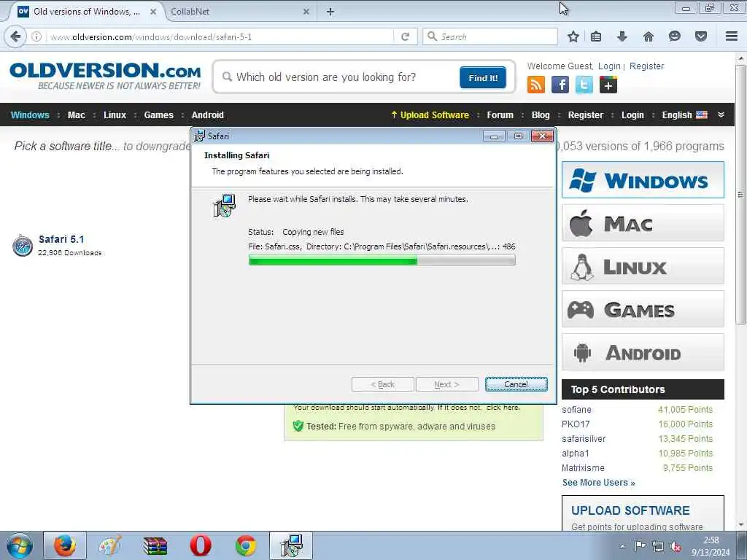
Task: Bookmark this page with star icon
Action: pos(573,36)
